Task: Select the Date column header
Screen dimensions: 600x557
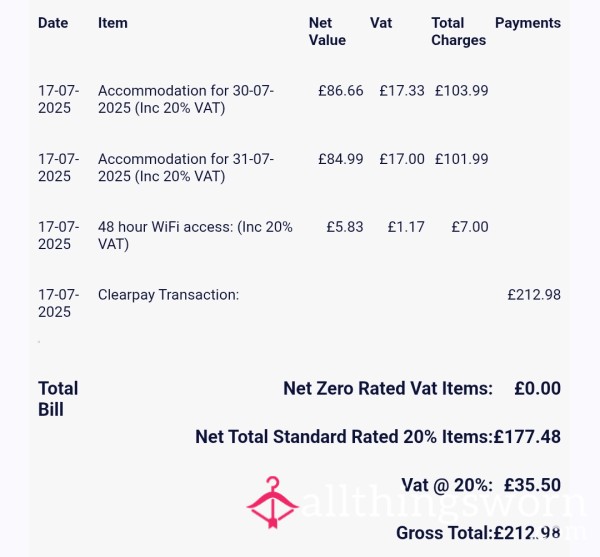Action: click(x=53, y=23)
